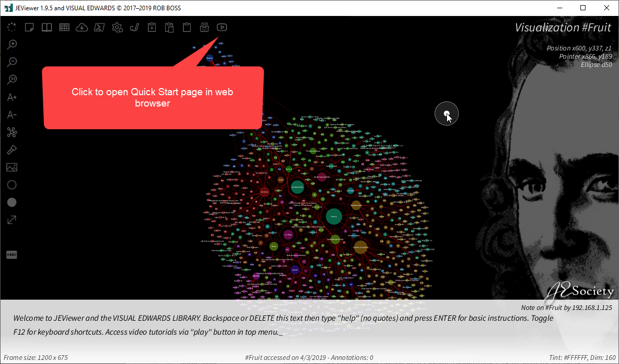
Task: Zoom out with magnifier minus icon
Action: point(12,62)
